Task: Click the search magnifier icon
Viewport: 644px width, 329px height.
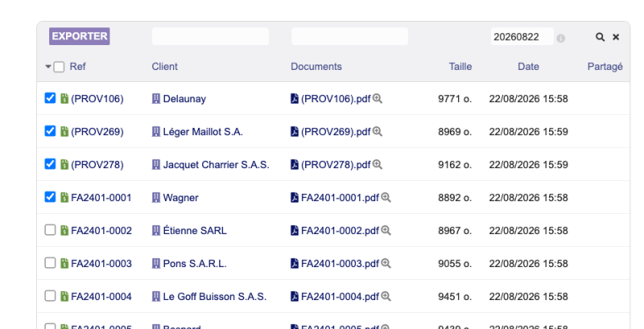Action: (600, 37)
